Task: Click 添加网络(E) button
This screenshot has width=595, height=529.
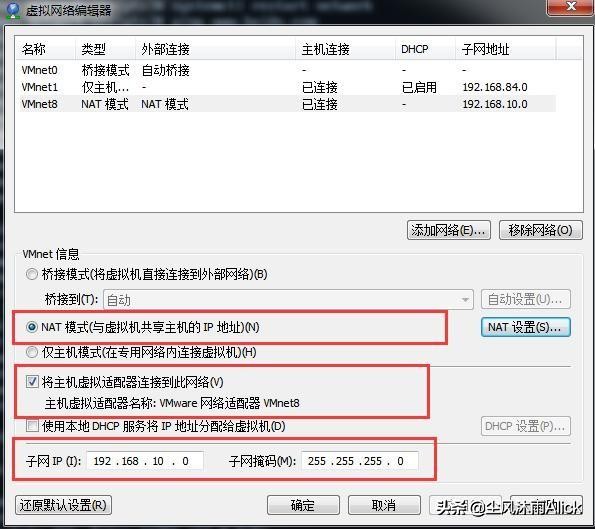Action: (x=449, y=230)
